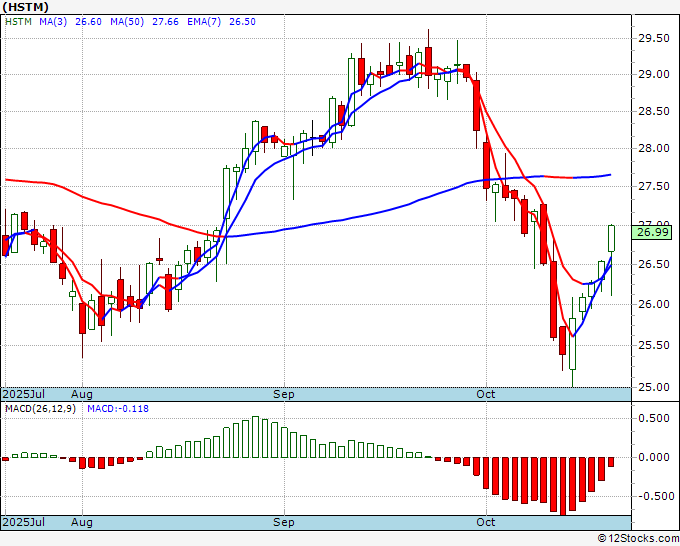Viewport: 680px width, 546px height.
Task: Click the 27.50 price axis label
Action: pos(654,186)
